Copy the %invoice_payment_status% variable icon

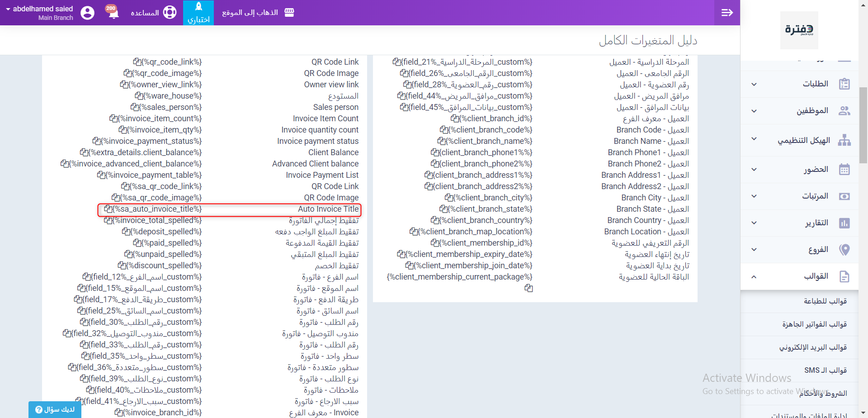point(96,141)
